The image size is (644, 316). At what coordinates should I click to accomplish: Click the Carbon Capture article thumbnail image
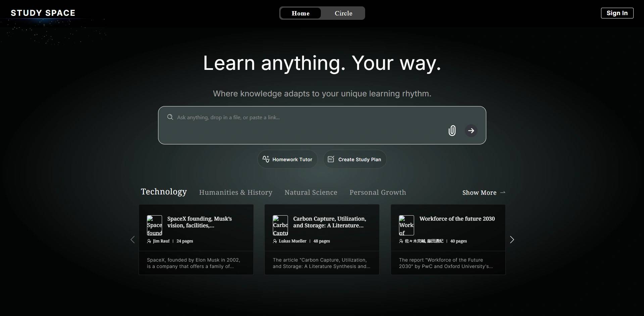click(x=280, y=225)
